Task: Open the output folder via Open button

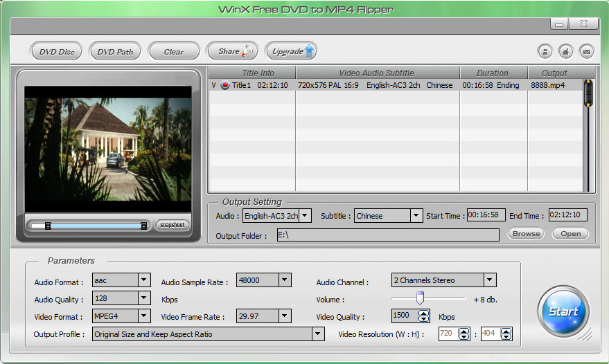Action: coord(571,234)
